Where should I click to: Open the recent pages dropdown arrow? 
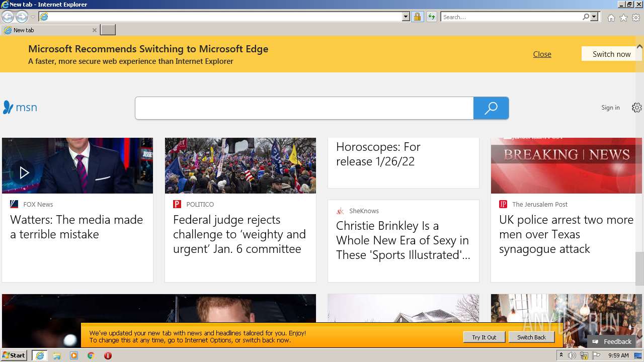point(33,17)
